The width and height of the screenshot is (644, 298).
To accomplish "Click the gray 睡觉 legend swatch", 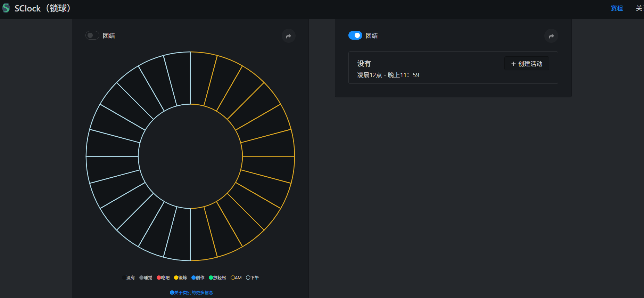I will pyautogui.click(x=141, y=277).
